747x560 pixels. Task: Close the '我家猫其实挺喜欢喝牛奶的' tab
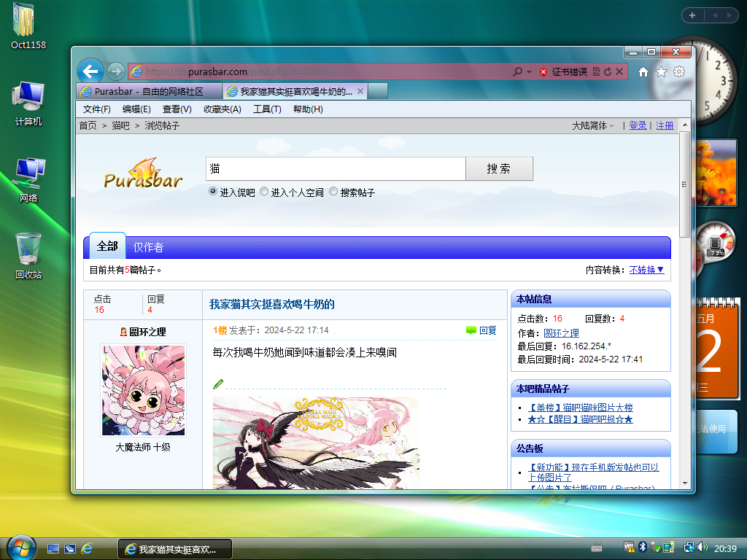click(x=360, y=91)
